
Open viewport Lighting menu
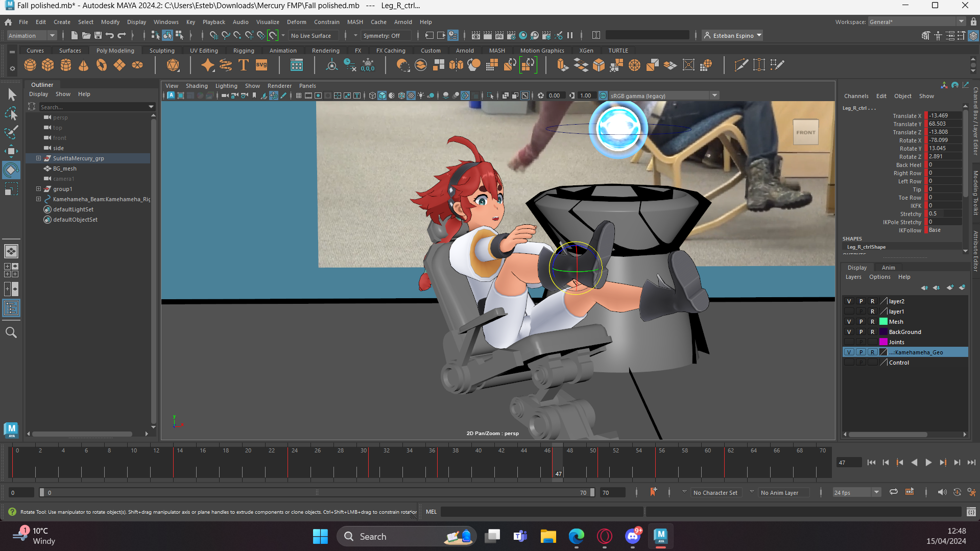pos(226,86)
